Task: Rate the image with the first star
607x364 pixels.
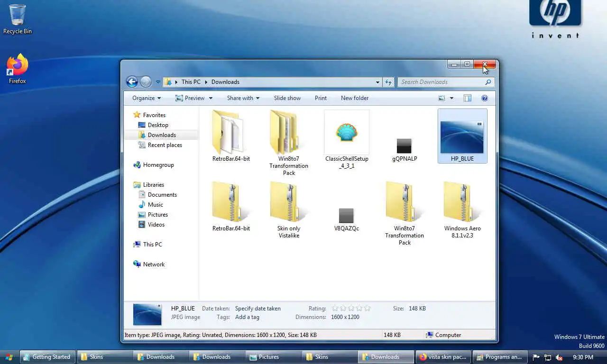Action: 335,308
